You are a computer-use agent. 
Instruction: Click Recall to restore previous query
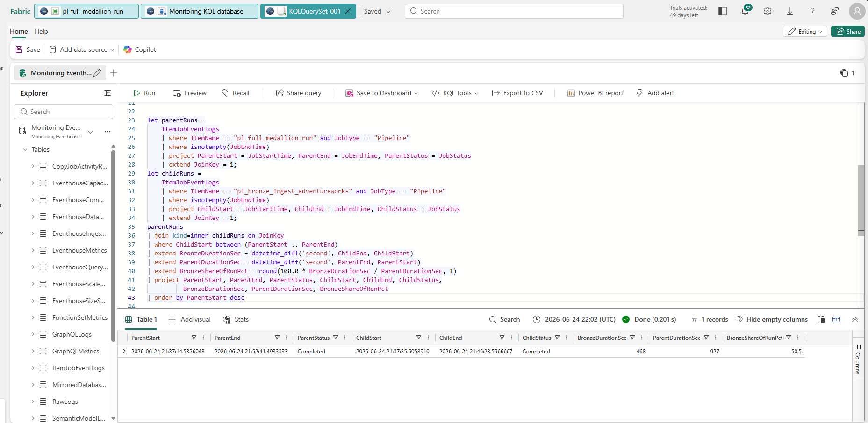pyautogui.click(x=235, y=93)
